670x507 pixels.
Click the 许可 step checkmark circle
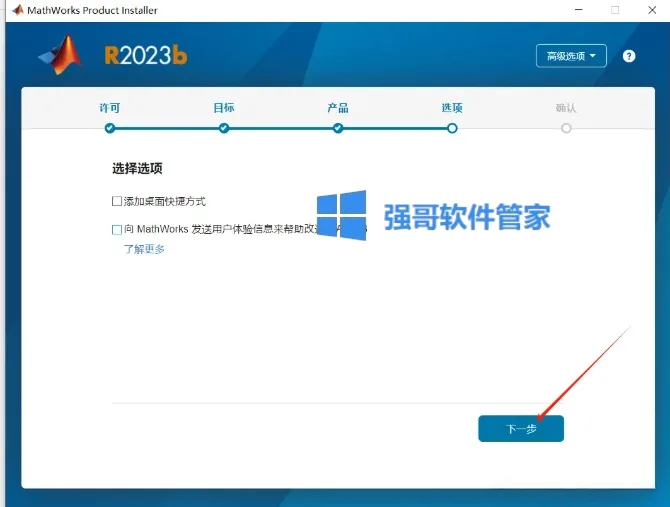click(110, 128)
